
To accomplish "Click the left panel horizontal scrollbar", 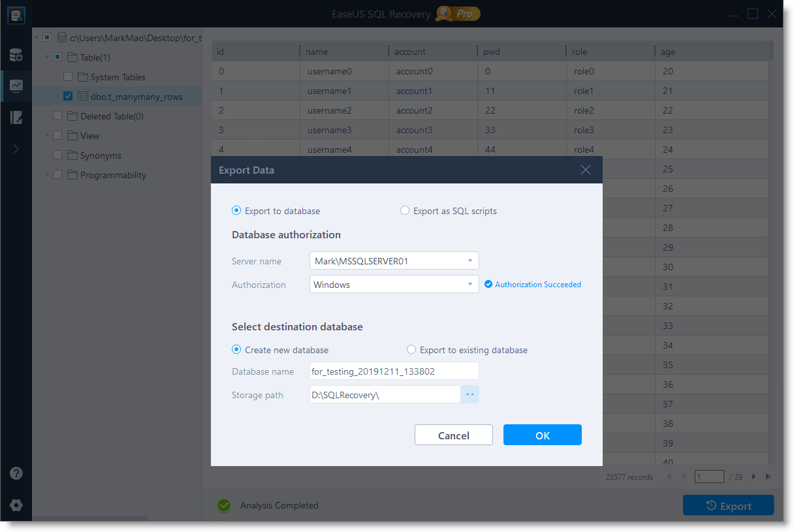I will [90, 519].
